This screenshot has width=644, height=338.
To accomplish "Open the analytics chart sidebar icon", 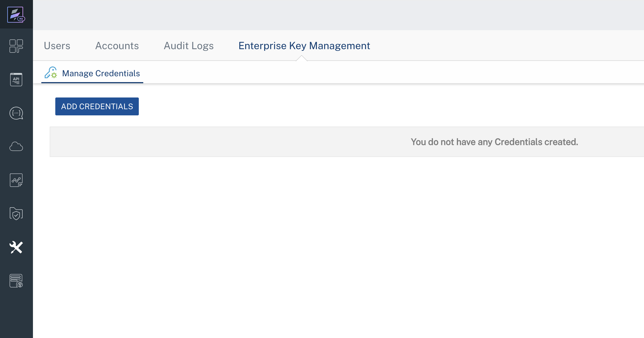I will (x=16, y=180).
